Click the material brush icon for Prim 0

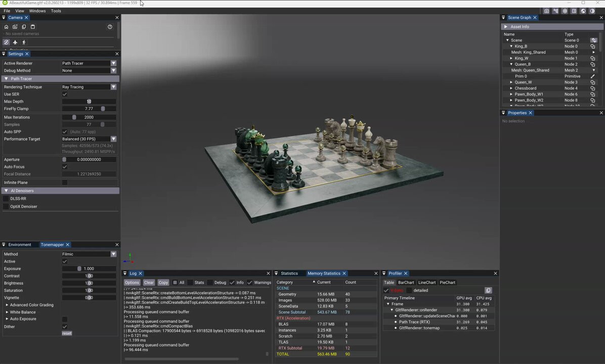tap(593, 76)
